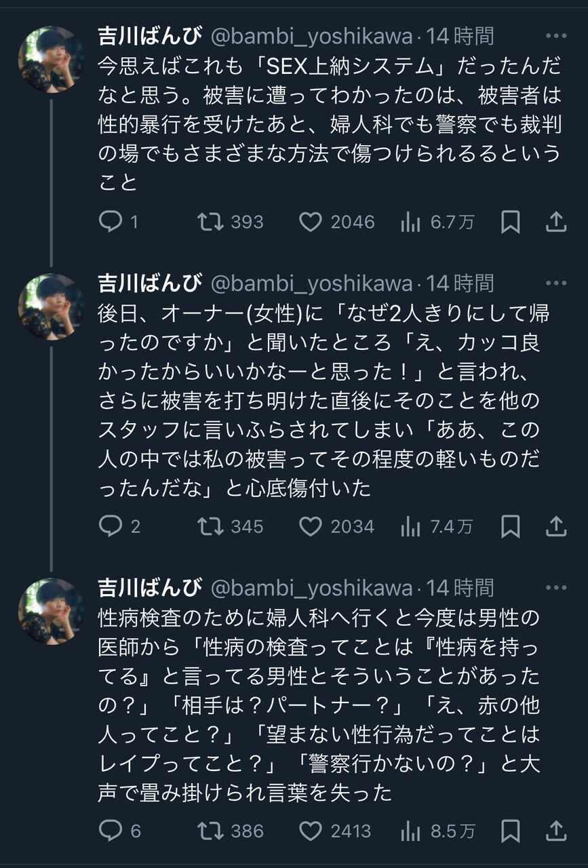Retweet the first tweet with 393 retweets
The height and width of the screenshot is (868, 588).
210,222
